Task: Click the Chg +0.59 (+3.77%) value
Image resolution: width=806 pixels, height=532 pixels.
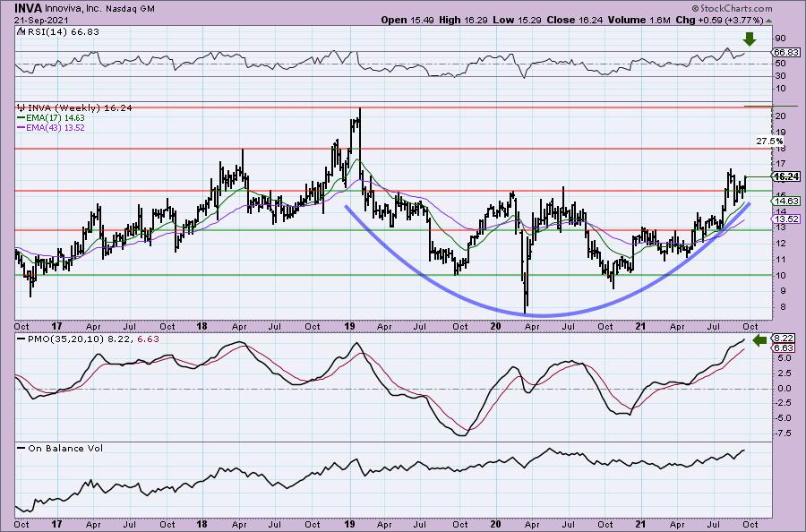Action: click(719, 20)
